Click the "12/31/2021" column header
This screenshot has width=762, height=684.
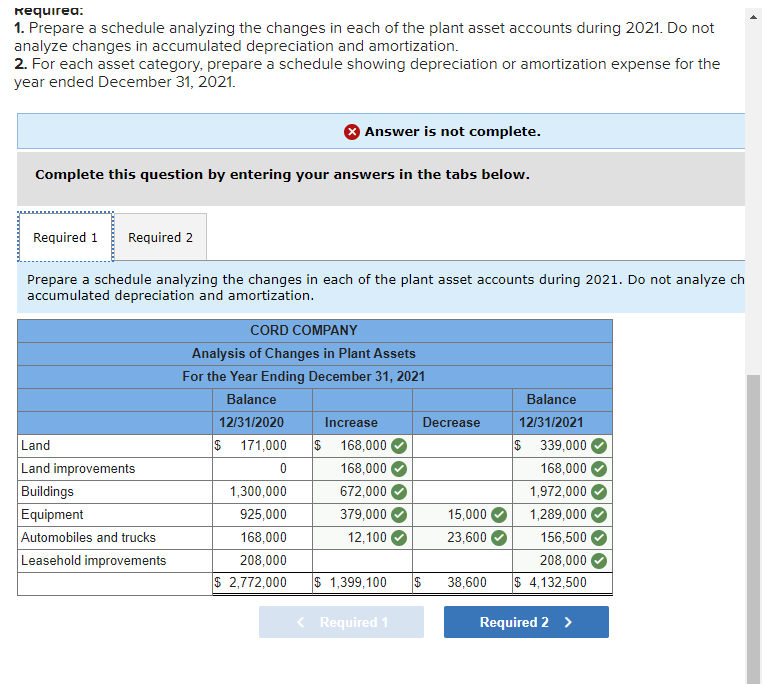[551, 423]
